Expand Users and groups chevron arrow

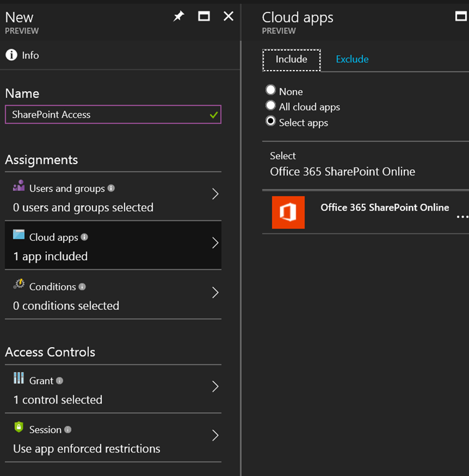pos(215,194)
